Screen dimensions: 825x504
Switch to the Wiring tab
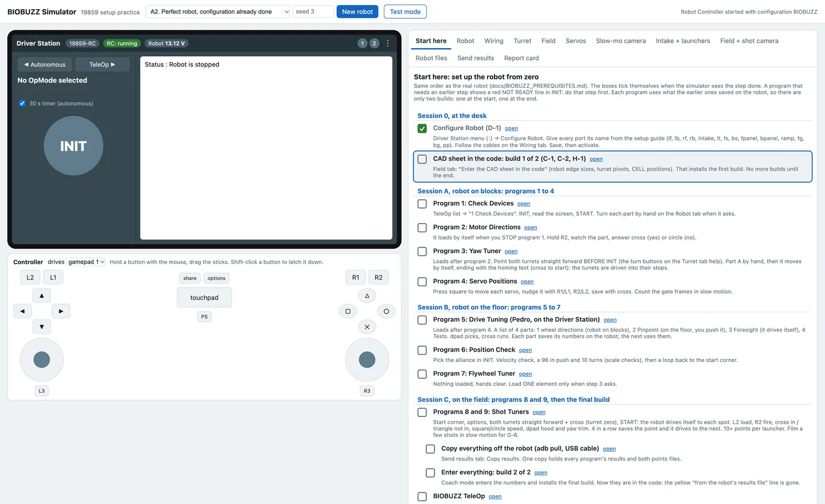pos(494,41)
